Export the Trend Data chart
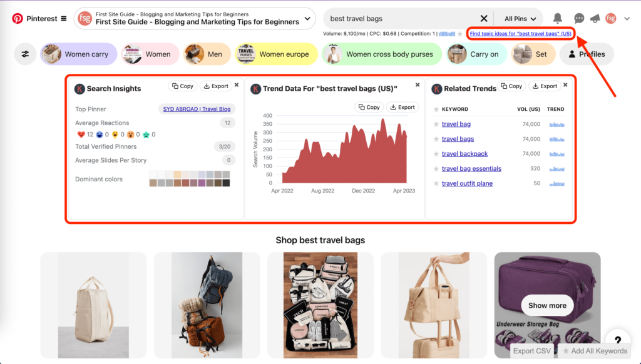The image size is (641, 364). [402, 107]
